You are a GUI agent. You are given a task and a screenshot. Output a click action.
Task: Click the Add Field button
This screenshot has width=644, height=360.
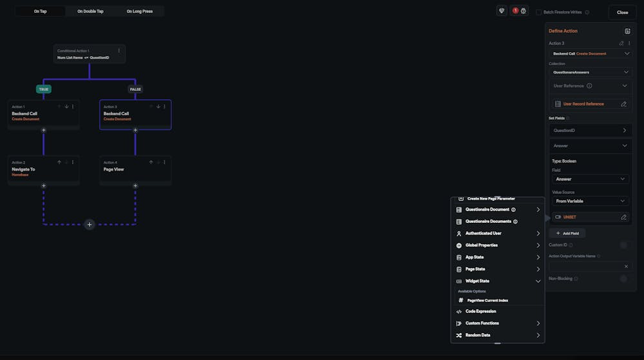567,234
